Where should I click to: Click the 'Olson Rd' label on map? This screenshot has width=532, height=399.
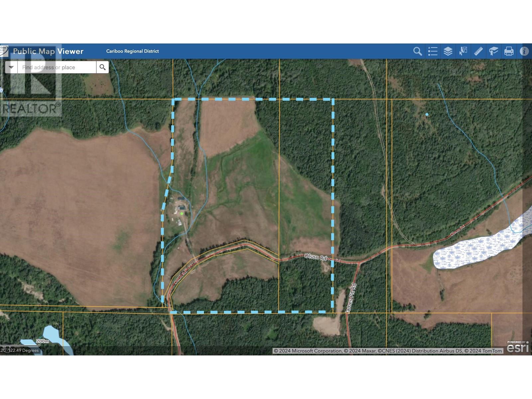[315, 257]
